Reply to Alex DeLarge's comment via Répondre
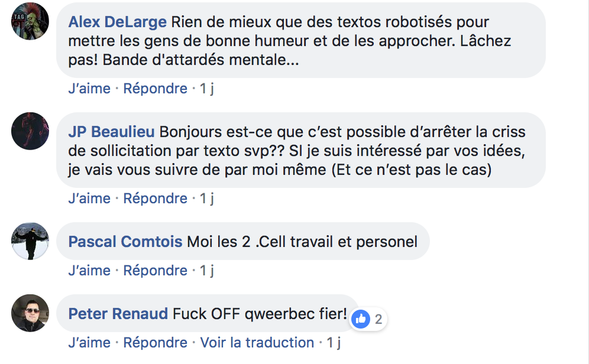The width and height of the screenshot is (589, 364). (155, 89)
